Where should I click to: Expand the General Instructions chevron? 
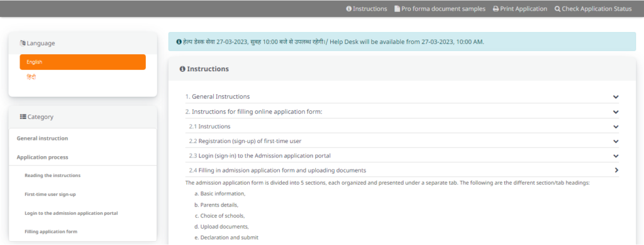click(616, 96)
